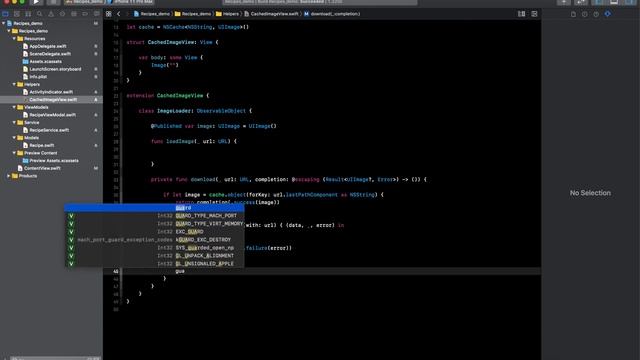
Task: Collapse the Recipes_demo group folder
Action: (x=9, y=31)
